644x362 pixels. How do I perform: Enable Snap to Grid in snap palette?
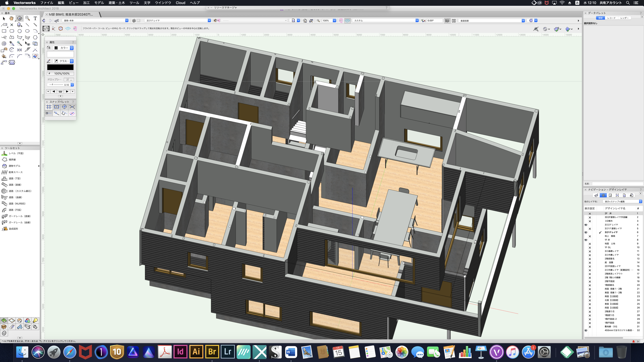click(x=49, y=107)
